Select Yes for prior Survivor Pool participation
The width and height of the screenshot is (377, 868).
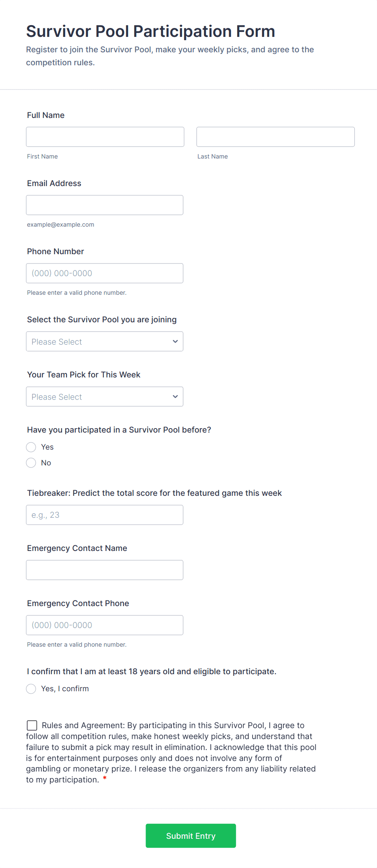click(31, 447)
